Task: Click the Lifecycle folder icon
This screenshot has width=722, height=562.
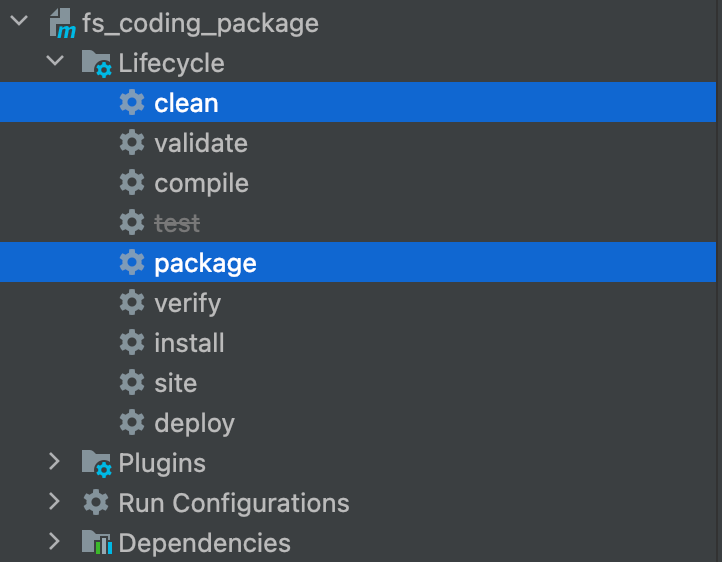Action: point(96,64)
